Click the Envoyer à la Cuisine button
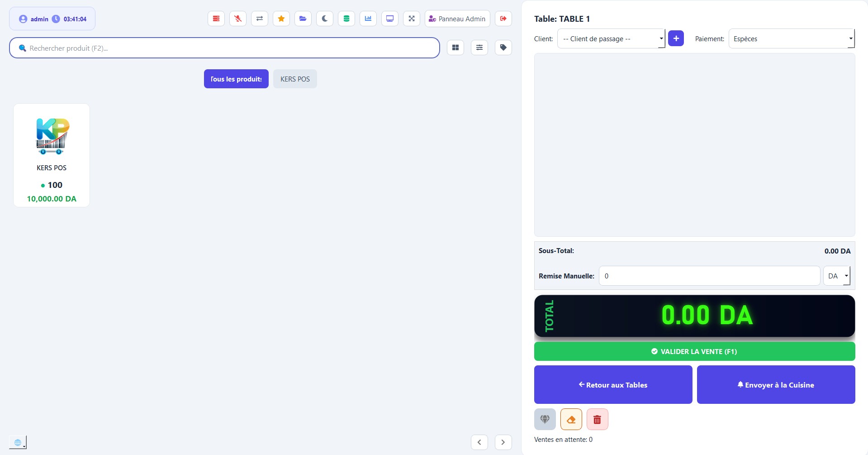 (x=776, y=385)
